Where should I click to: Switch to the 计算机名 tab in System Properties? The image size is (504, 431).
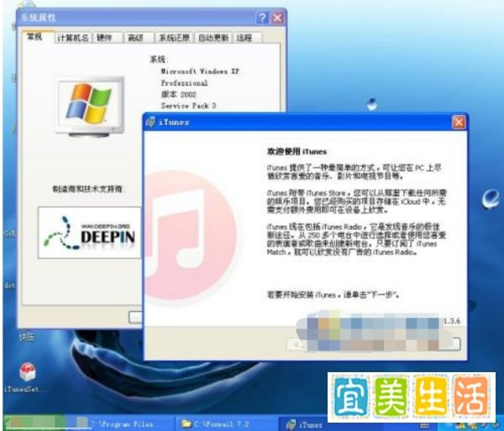[72, 38]
